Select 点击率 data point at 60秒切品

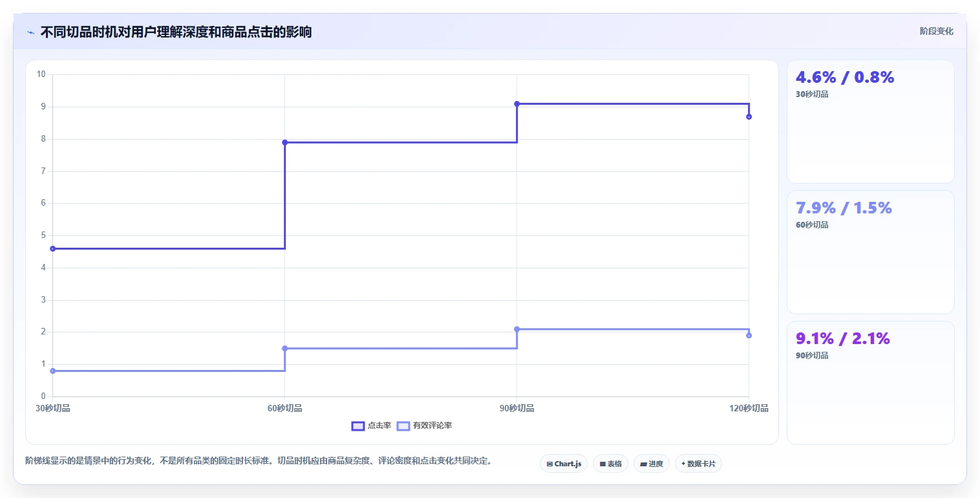coord(284,142)
